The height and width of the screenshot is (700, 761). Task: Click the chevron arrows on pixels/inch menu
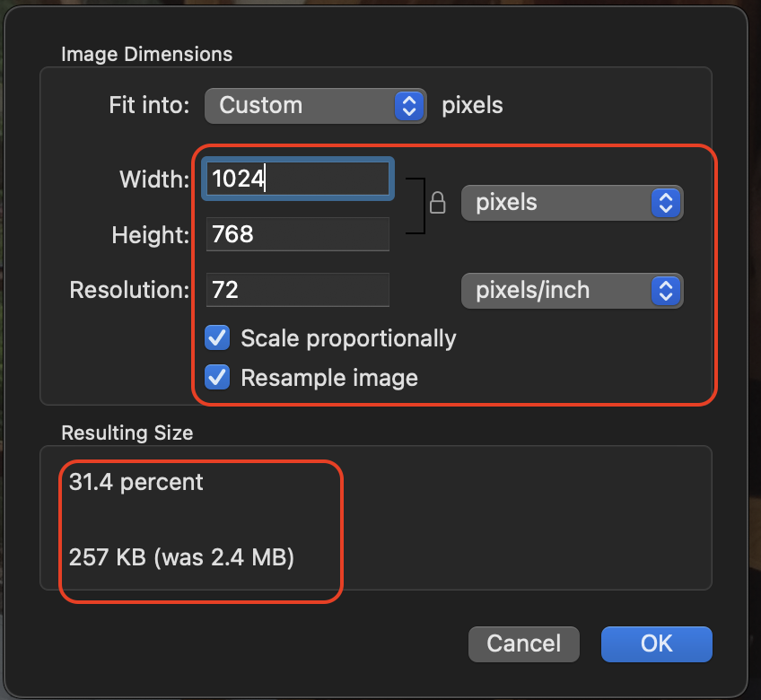point(665,291)
